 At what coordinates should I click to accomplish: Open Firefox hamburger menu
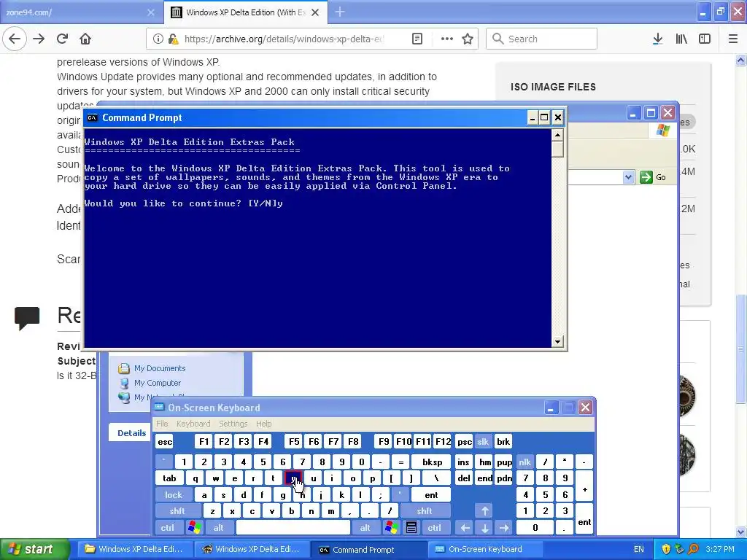pyautogui.click(x=733, y=39)
